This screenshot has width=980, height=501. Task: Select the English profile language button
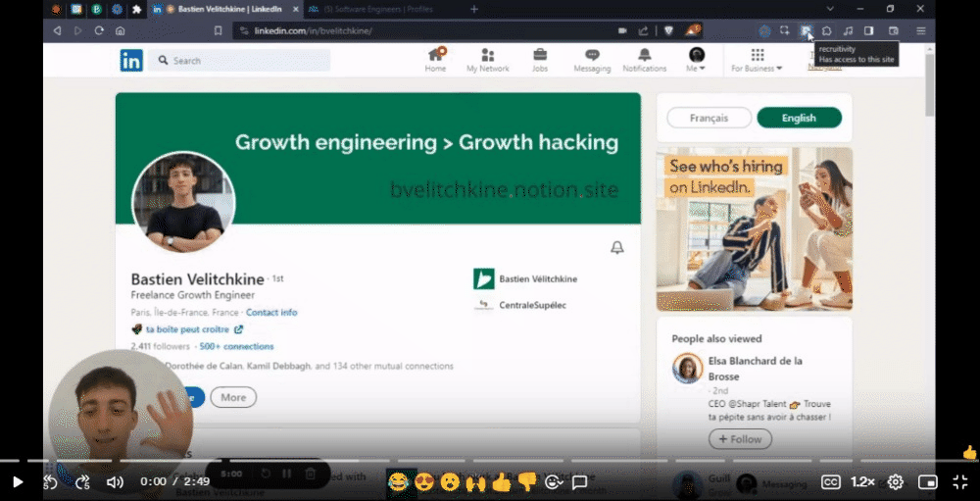click(799, 118)
